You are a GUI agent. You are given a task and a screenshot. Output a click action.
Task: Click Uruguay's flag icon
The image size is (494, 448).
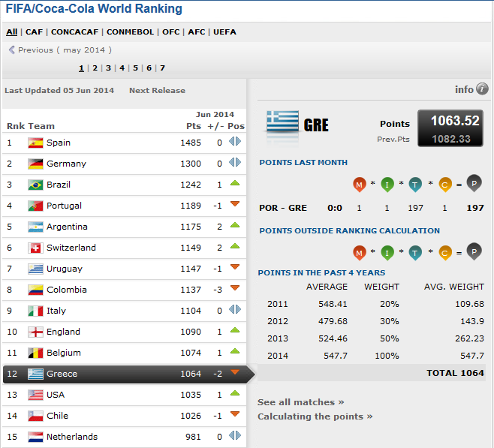pos(35,269)
